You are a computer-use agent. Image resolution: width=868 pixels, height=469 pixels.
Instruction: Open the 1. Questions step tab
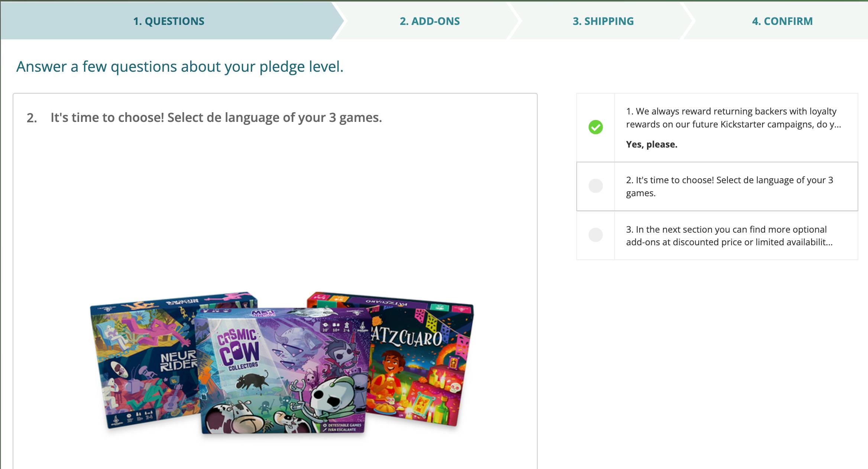pyautogui.click(x=169, y=21)
